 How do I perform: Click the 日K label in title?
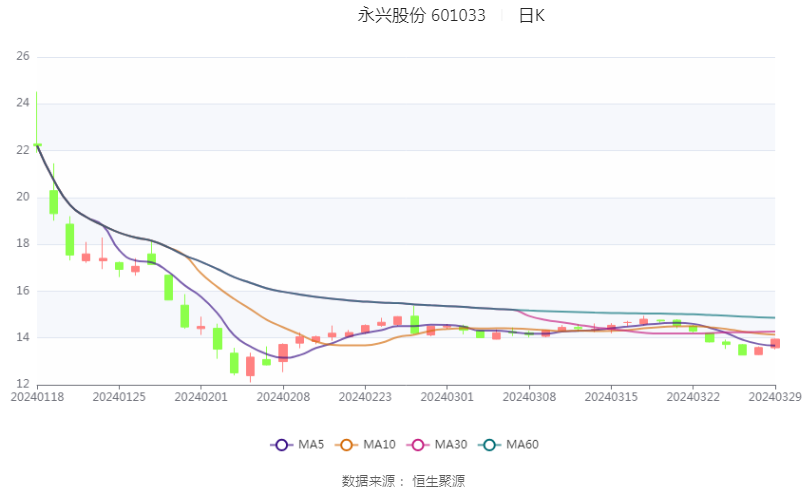531,15
